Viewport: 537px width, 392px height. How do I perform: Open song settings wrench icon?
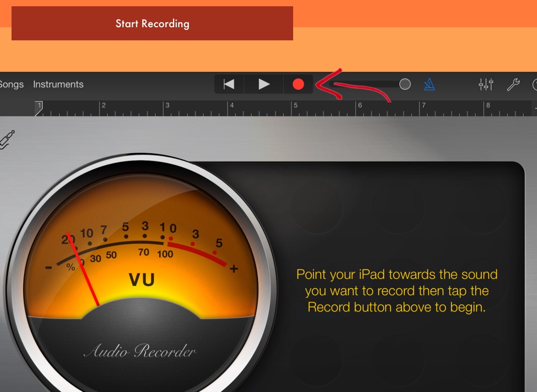tap(513, 84)
